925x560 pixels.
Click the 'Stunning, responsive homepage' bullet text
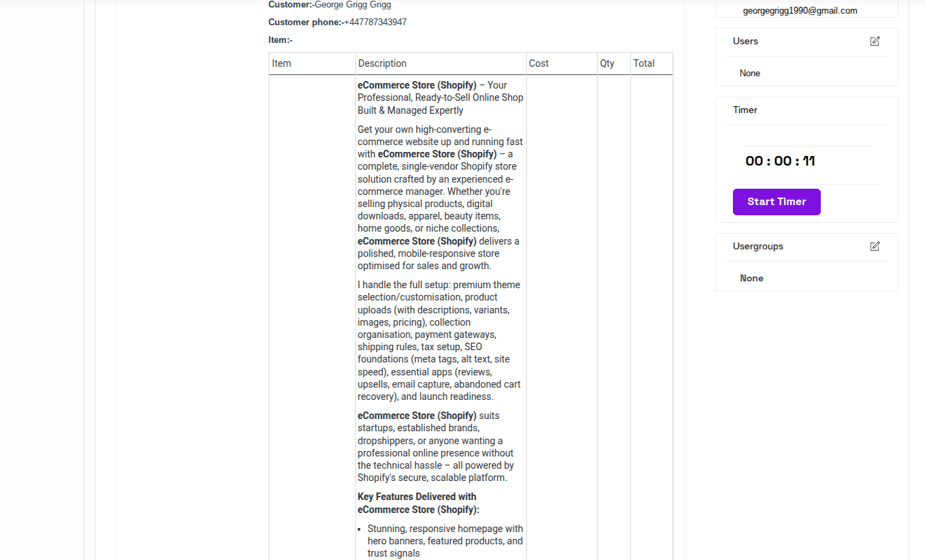point(445,541)
